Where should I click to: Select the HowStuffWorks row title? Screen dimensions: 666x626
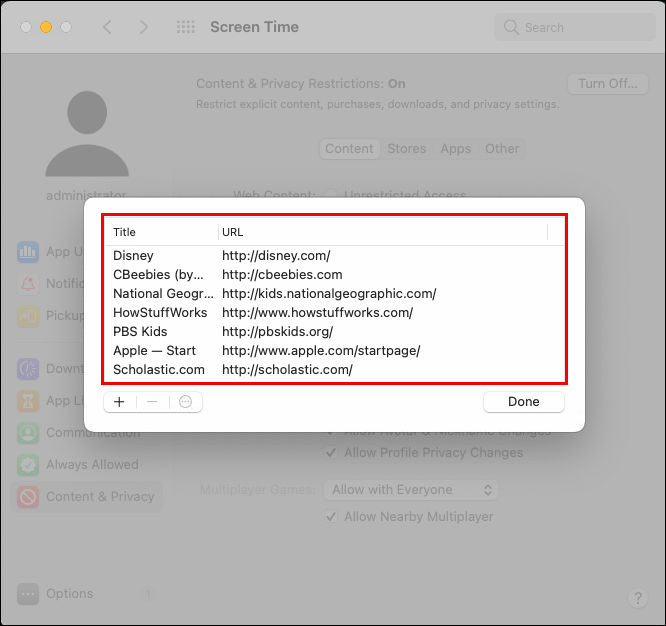click(160, 313)
